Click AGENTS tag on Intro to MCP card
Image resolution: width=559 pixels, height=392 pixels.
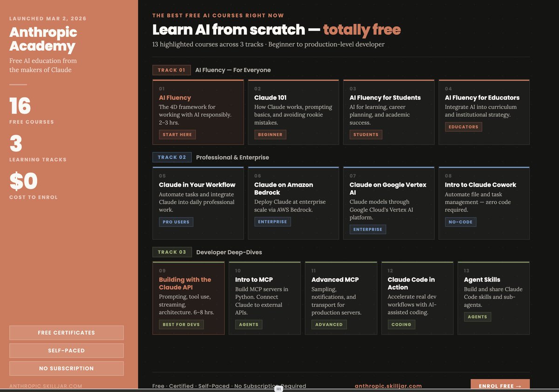click(x=249, y=324)
